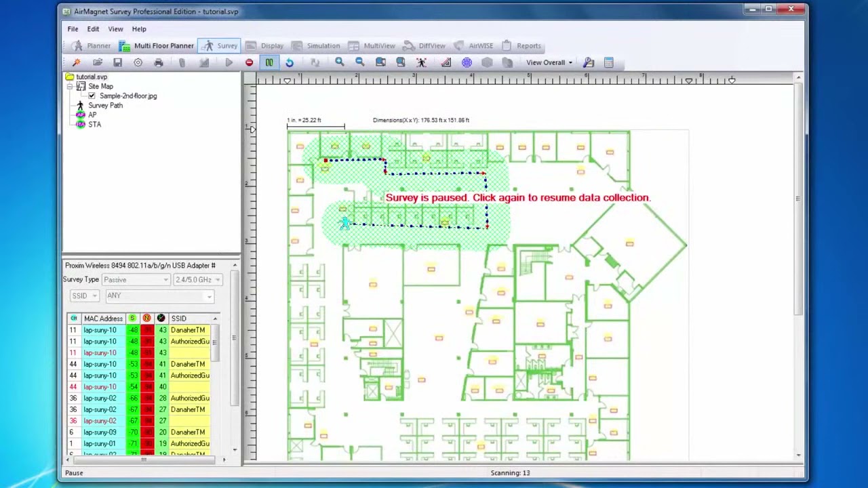This screenshot has width=868, height=488.
Task: Select the AP tree item
Action: (x=92, y=115)
